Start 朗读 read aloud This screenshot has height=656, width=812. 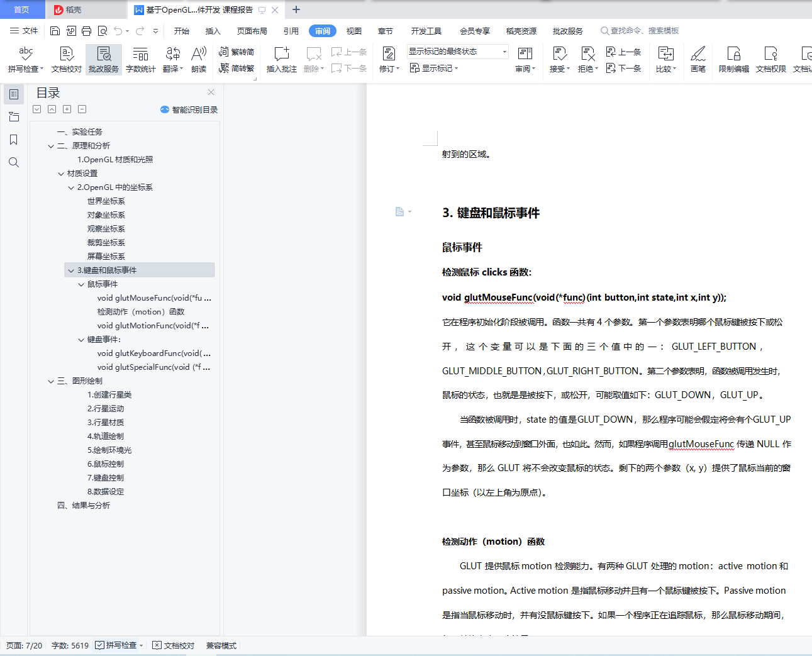coord(199,60)
